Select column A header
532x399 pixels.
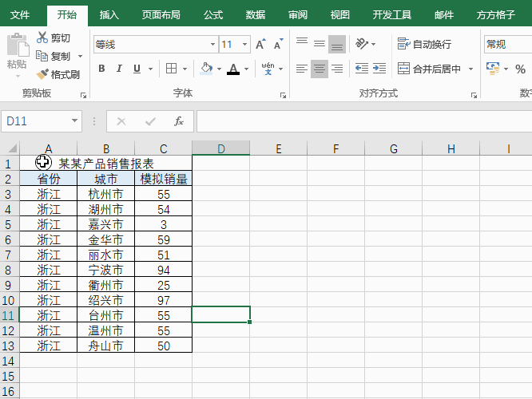pos(49,148)
